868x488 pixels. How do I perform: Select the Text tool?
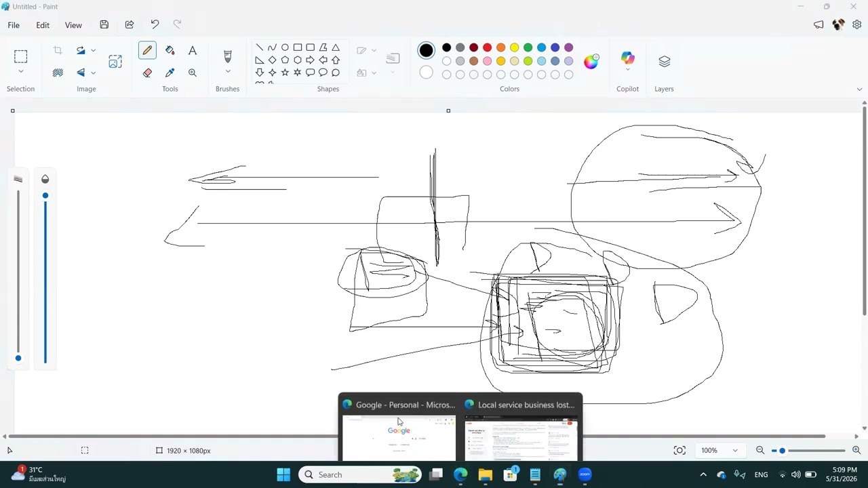[x=193, y=50]
